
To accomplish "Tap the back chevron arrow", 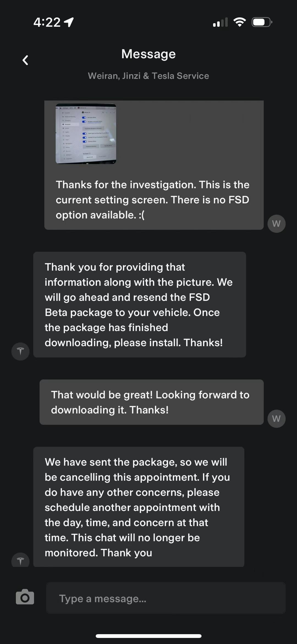I will click(25, 60).
